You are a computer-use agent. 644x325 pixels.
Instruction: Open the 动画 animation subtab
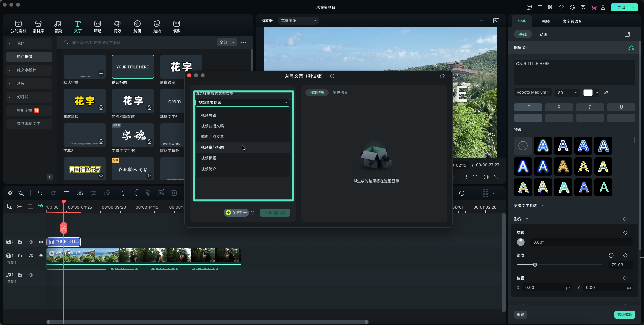(543, 34)
